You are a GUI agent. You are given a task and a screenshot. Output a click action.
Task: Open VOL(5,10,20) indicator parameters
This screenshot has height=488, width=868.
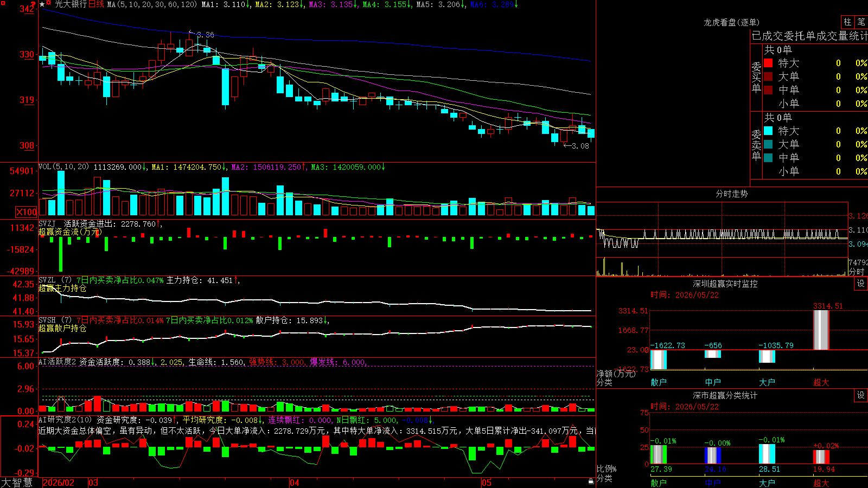click(x=63, y=167)
